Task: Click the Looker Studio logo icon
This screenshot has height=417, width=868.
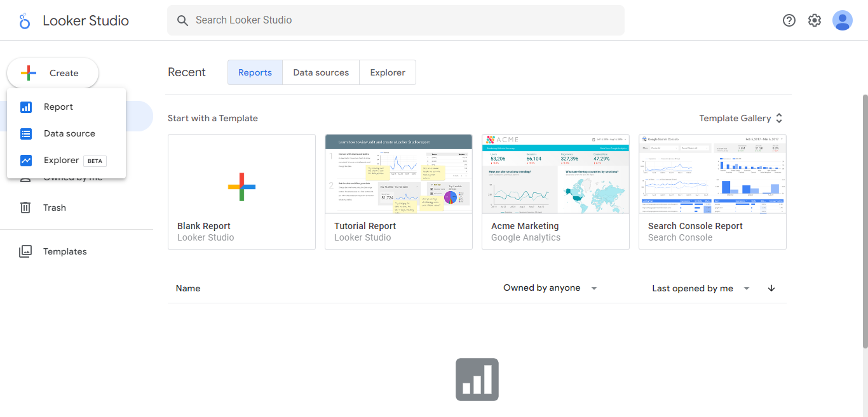Action: click(25, 21)
